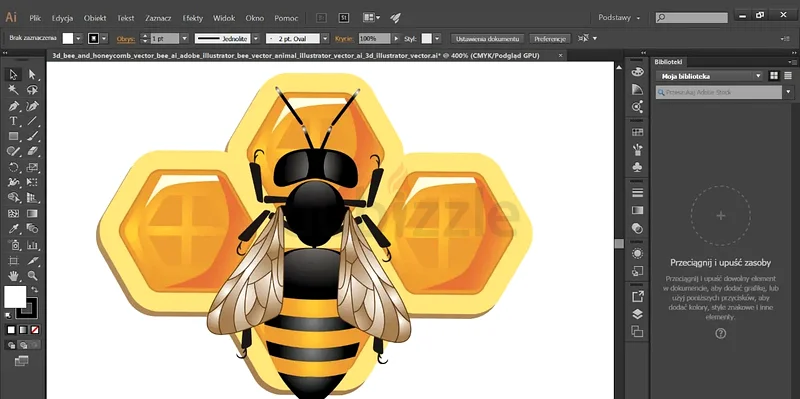
Task: Select the Paintbrush tool
Action: (x=32, y=136)
